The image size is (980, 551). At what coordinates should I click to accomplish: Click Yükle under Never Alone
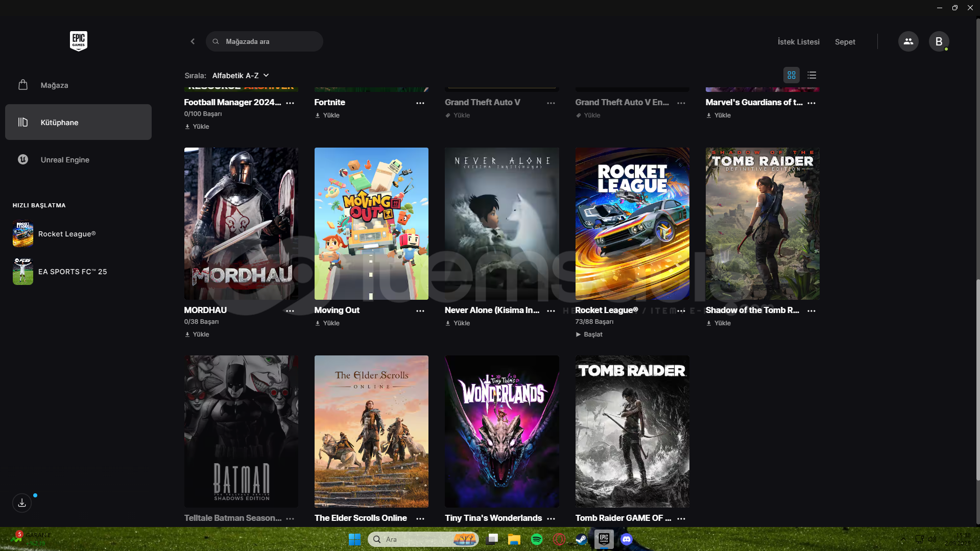pyautogui.click(x=458, y=323)
